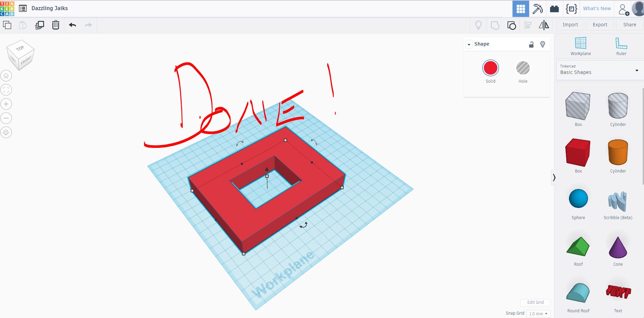The width and height of the screenshot is (644, 318).
Task: Open the Export menu
Action: [600, 25]
